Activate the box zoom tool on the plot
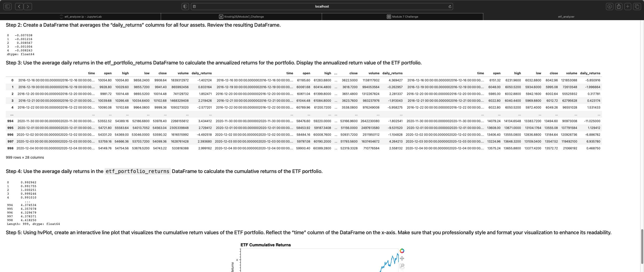Viewport: 644px width, 272px height. (x=402, y=266)
